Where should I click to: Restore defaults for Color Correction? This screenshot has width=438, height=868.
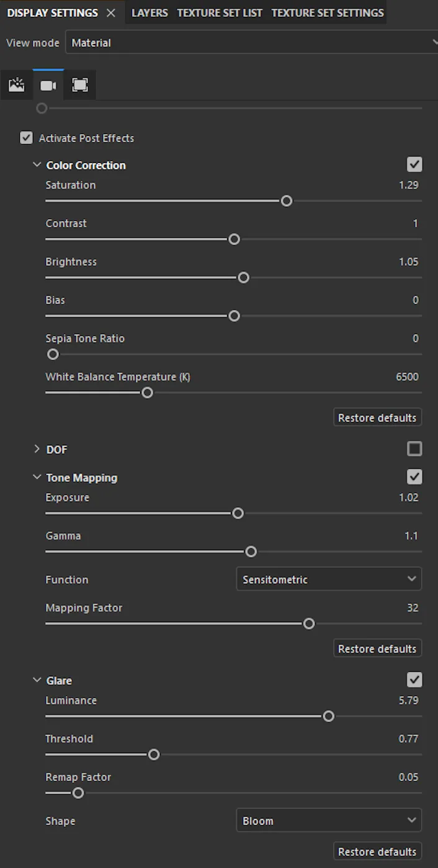coord(377,417)
